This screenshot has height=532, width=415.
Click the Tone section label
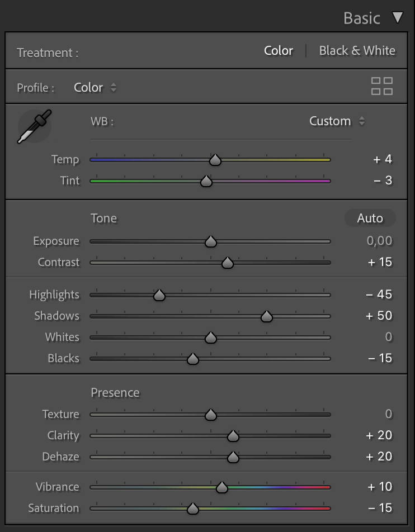pyautogui.click(x=103, y=218)
